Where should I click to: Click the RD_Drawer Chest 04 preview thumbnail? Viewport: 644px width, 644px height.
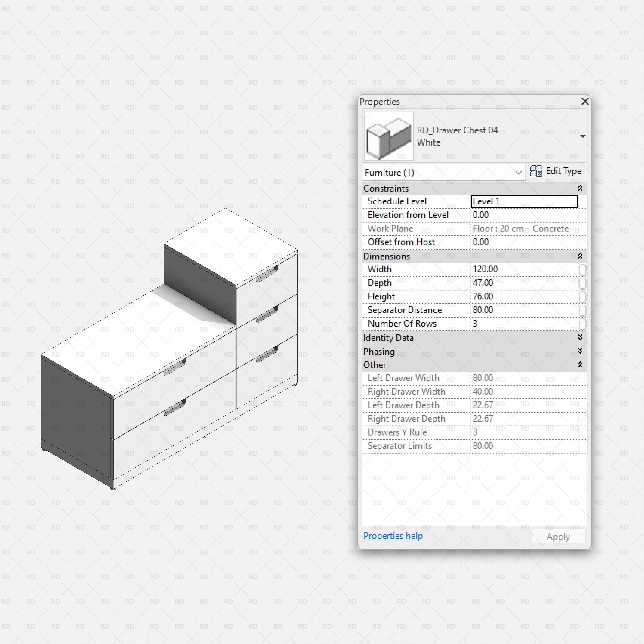(388, 136)
